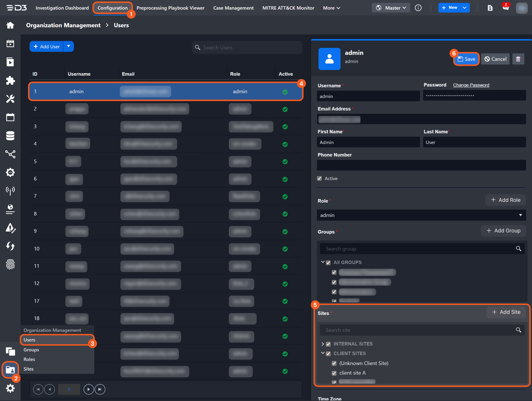
Task: Open the Role dropdown showing admin
Action: point(421,215)
